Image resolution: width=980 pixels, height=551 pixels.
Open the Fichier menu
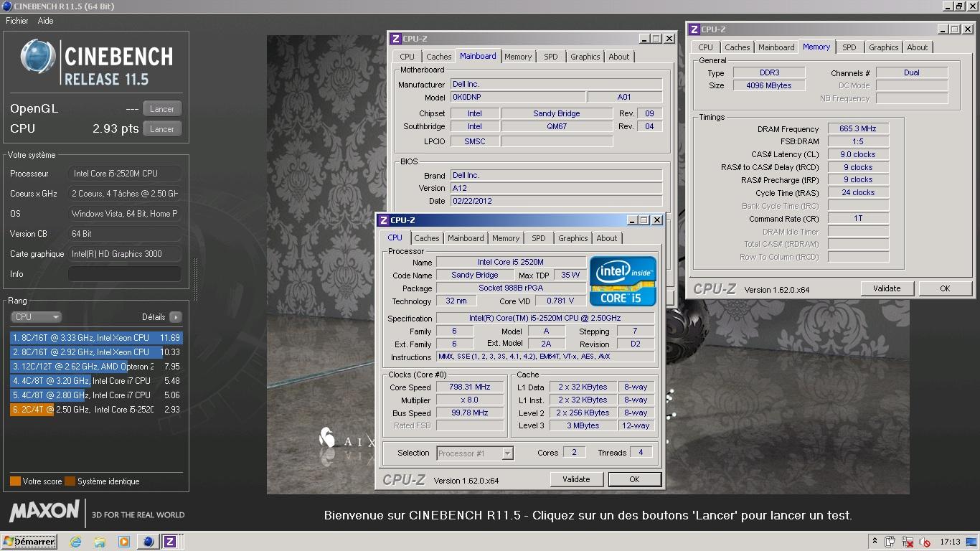tap(17, 21)
